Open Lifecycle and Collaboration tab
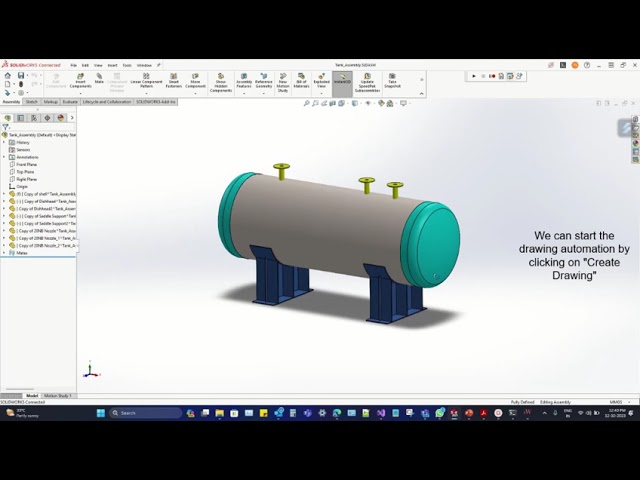The width and height of the screenshot is (640, 480). [107, 102]
